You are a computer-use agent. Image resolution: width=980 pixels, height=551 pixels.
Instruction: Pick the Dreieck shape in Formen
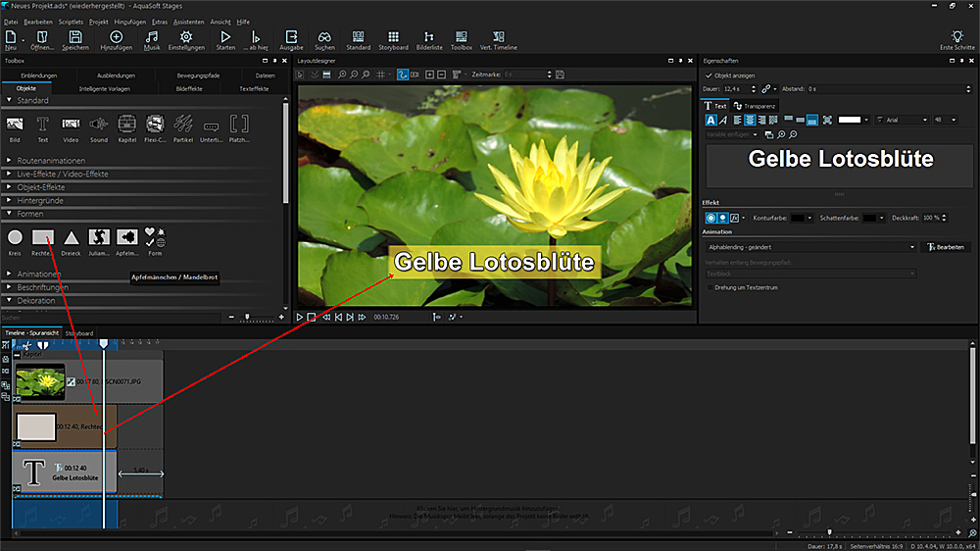click(72, 237)
